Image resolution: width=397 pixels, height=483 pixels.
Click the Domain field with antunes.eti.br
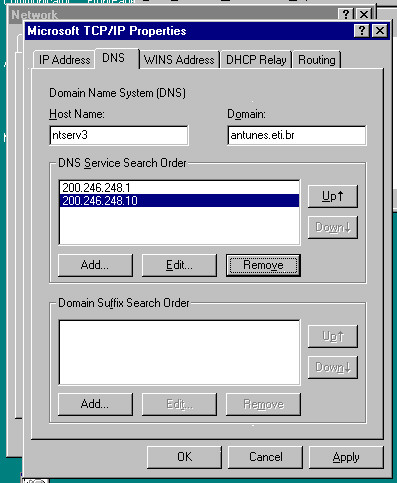[297, 135]
